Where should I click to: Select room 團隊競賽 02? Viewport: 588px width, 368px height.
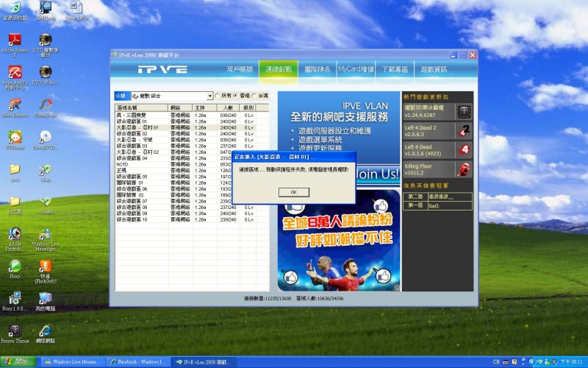click(173, 195)
